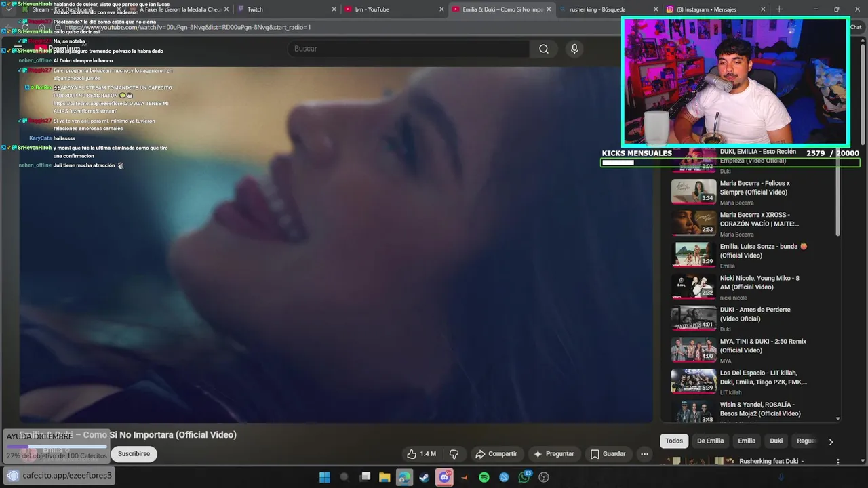
Task: Click 'nicki nicole' channel name
Action: coord(734,298)
